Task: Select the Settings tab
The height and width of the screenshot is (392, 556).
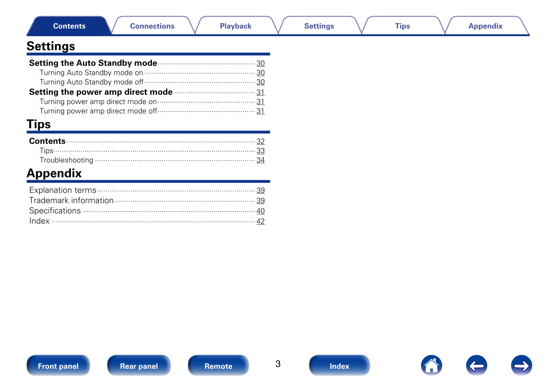Action: pos(319,26)
